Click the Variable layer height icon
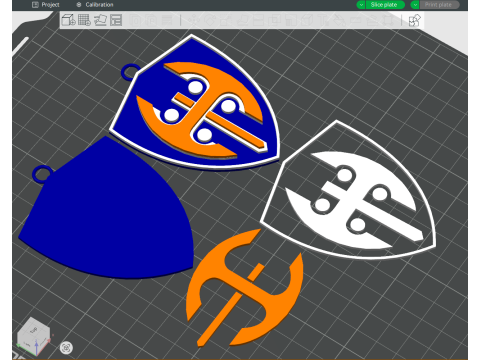This screenshot has height=360, width=480. tap(167, 20)
